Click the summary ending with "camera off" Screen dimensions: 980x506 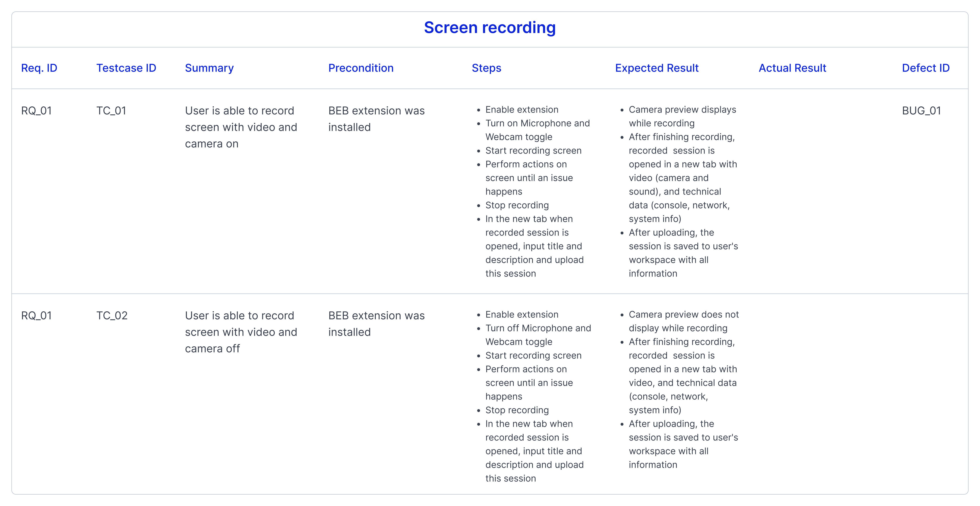coord(241,332)
